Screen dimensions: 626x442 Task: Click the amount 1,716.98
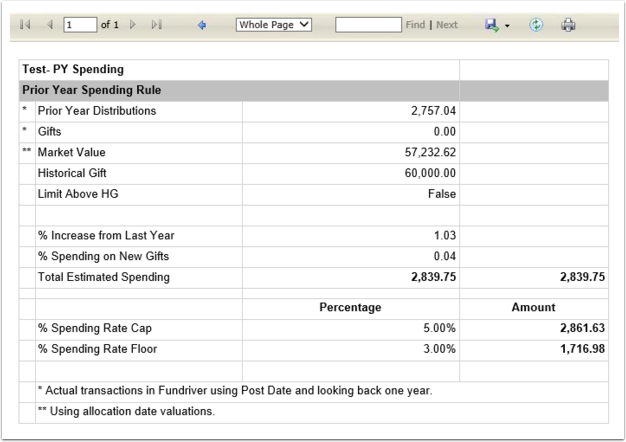(x=582, y=349)
